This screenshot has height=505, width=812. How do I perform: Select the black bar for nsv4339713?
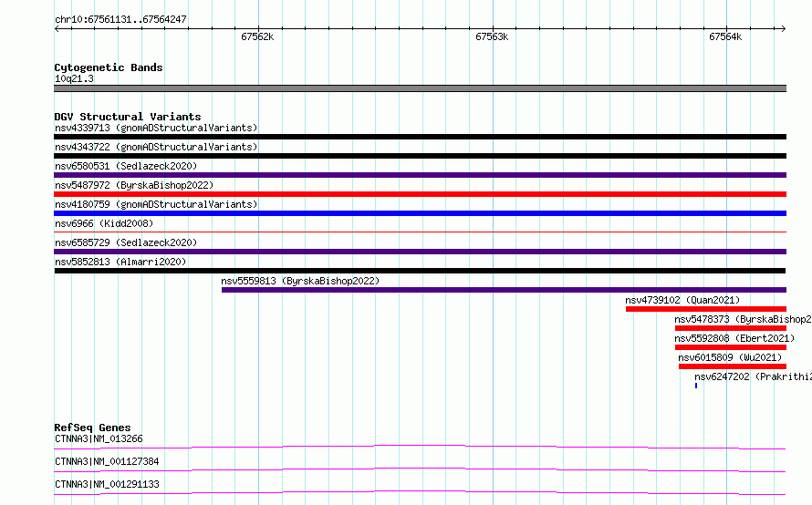pyautogui.click(x=420, y=137)
